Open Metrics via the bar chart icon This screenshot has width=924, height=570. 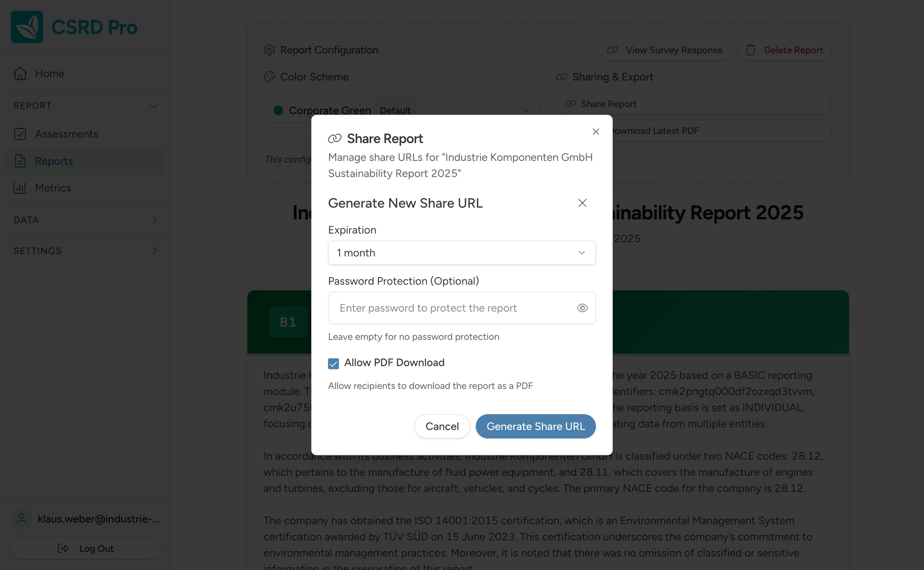(x=20, y=188)
